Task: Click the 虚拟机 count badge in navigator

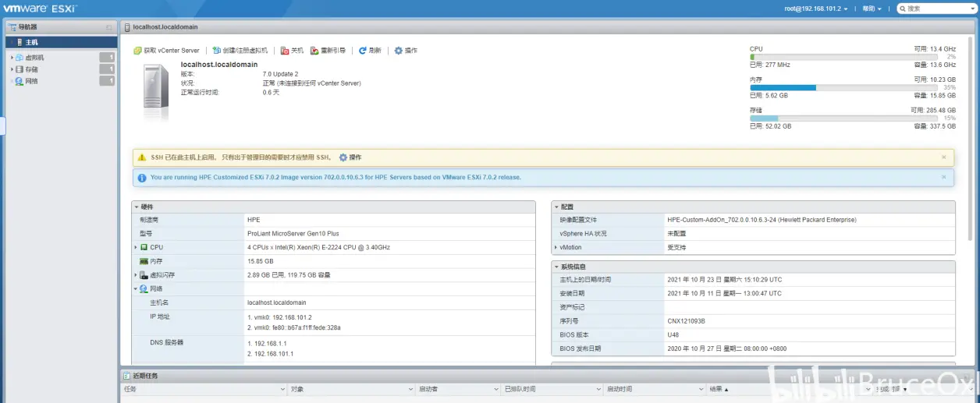Action: point(107,58)
